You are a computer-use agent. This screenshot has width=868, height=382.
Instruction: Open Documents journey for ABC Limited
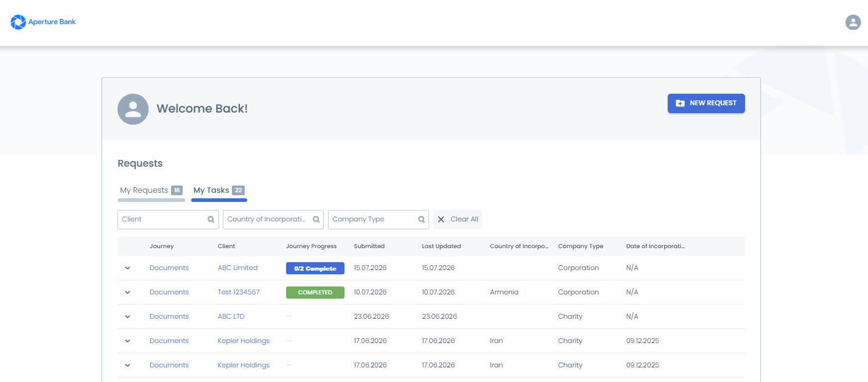[169, 268]
